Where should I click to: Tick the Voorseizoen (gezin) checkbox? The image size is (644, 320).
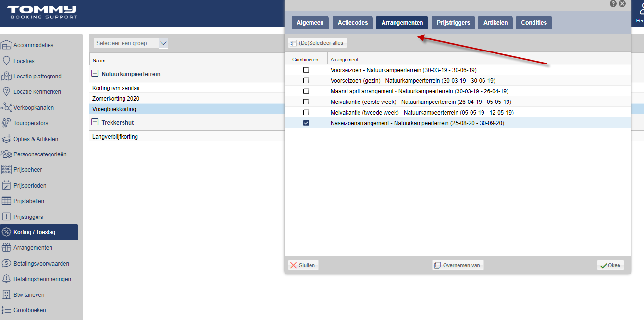(x=306, y=81)
